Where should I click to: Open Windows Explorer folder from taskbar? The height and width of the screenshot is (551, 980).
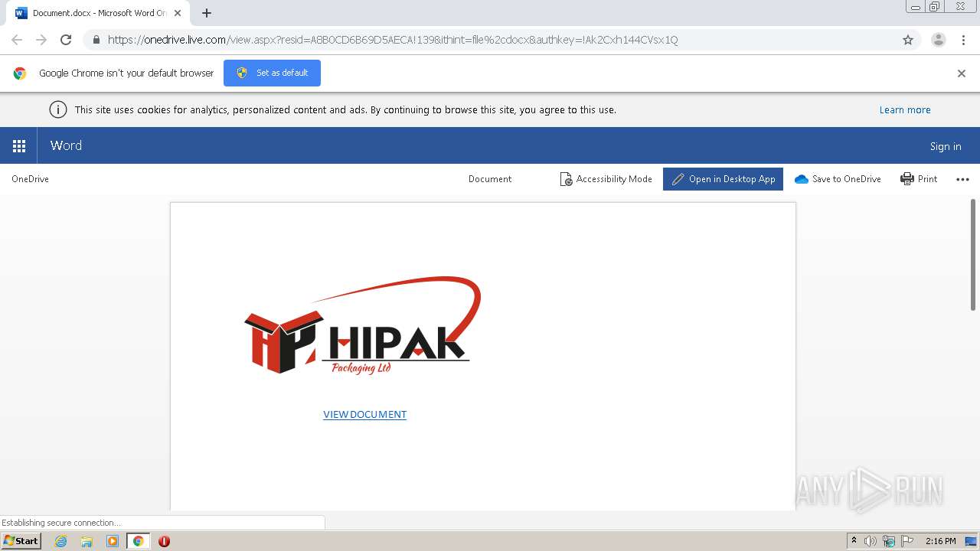point(87,541)
